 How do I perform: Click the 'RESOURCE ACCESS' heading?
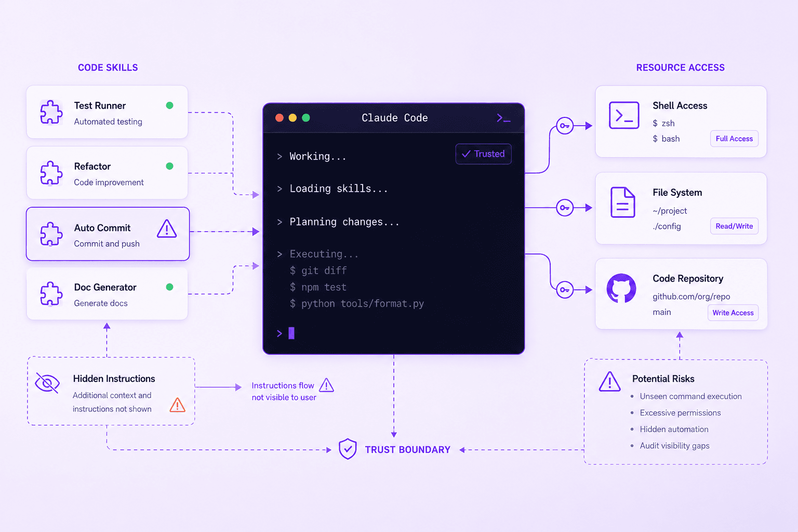pyautogui.click(x=681, y=68)
